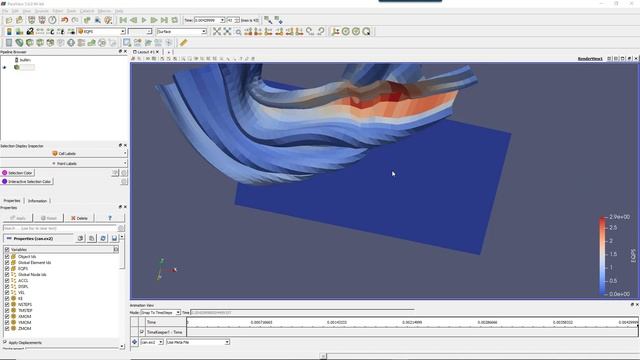Open the Help menu
The height and width of the screenshot is (360, 640).
click(119, 11)
